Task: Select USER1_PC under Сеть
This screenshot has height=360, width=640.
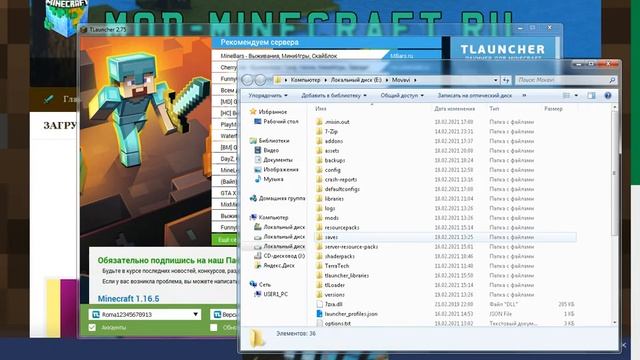Action: tap(271, 294)
